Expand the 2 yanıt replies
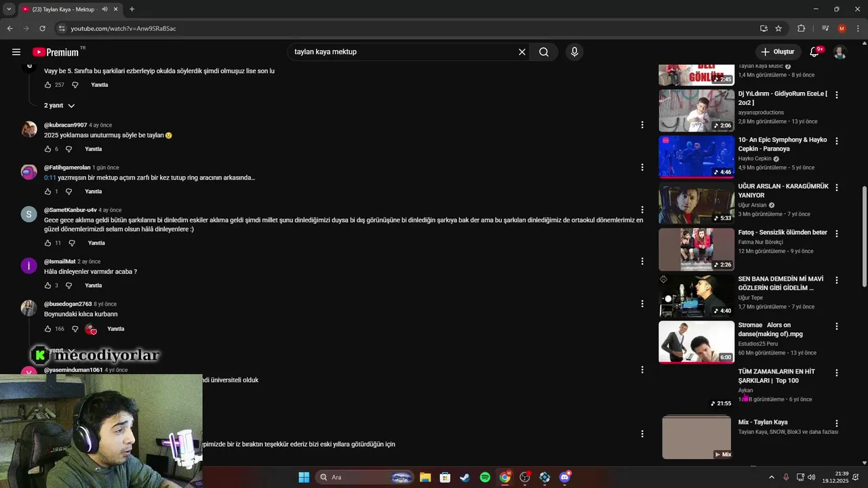 click(60, 106)
